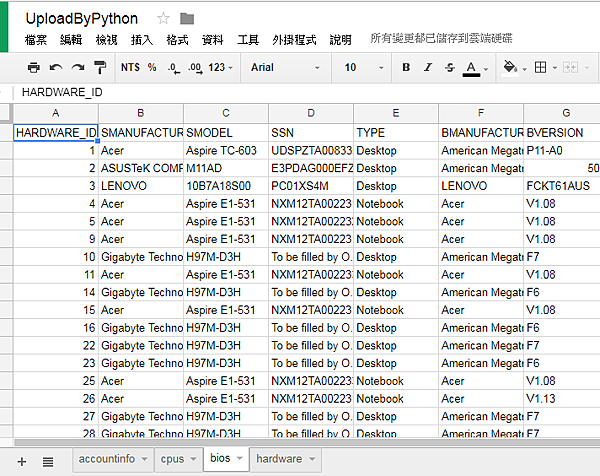Select cell containing ASUSTeK COMP

(141, 168)
